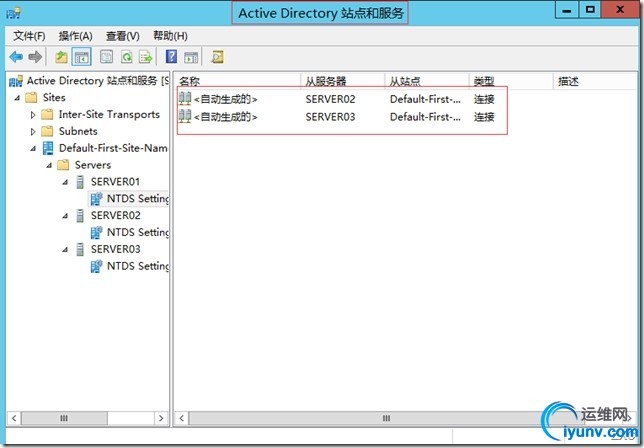The width and height of the screenshot is (644, 448).
Task: Refresh the view toolbar icon
Action: coord(126,57)
